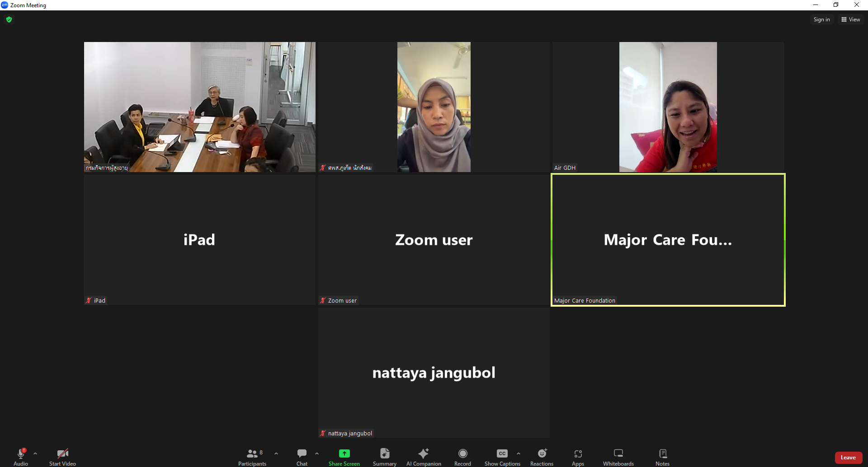Click the iPad participant tile
This screenshot has width=868, height=467.
200,240
